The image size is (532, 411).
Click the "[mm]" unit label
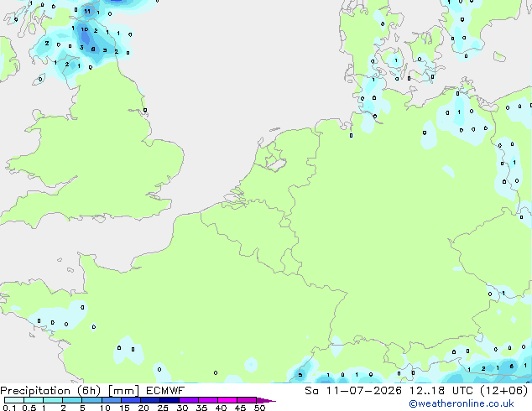pyautogui.click(x=123, y=391)
